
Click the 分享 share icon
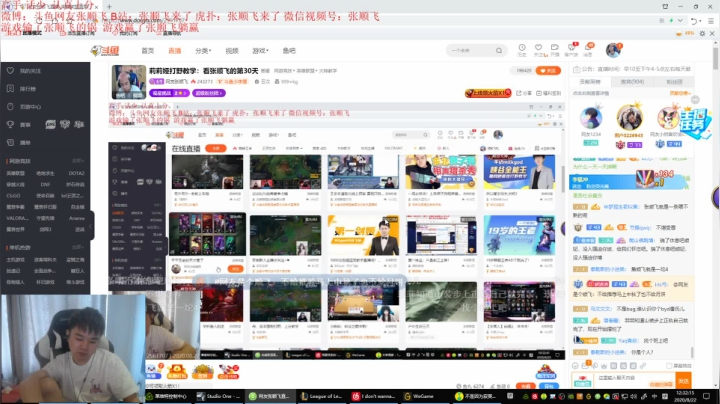523,93
